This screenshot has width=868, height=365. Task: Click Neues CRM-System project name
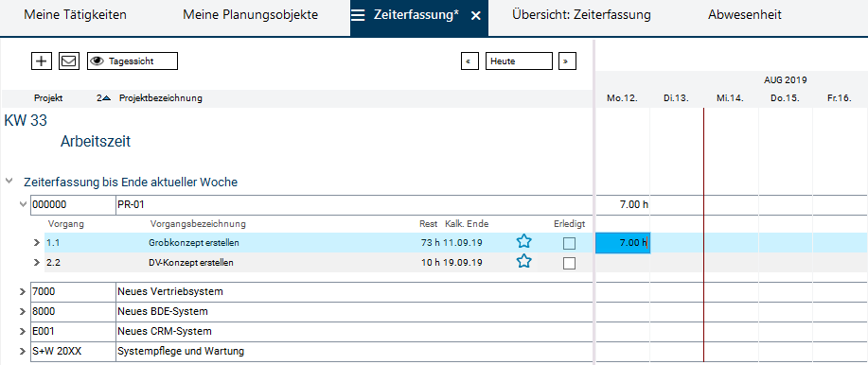click(165, 331)
